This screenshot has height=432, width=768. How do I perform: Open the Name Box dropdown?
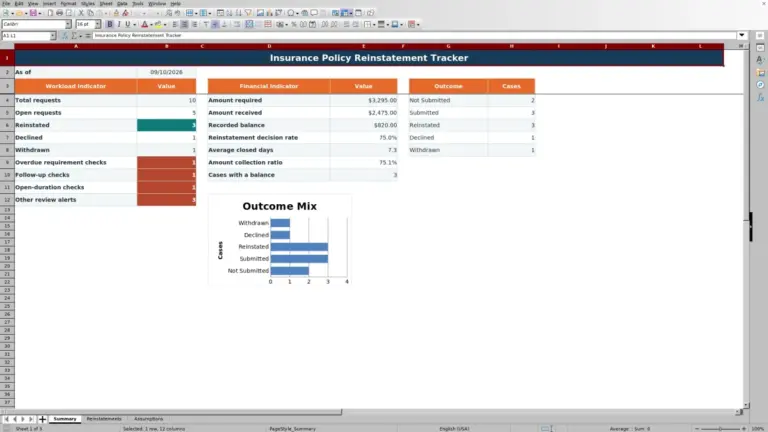(x=53, y=35)
